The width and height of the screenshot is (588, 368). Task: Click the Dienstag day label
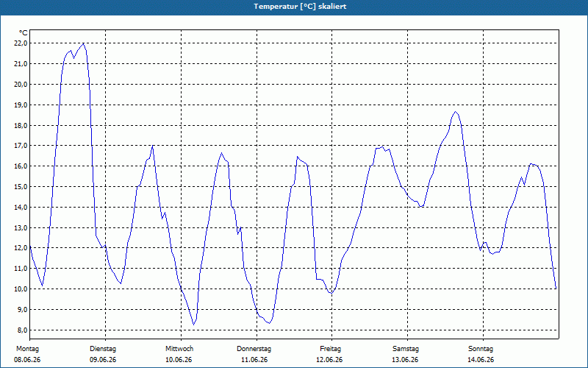103,349
